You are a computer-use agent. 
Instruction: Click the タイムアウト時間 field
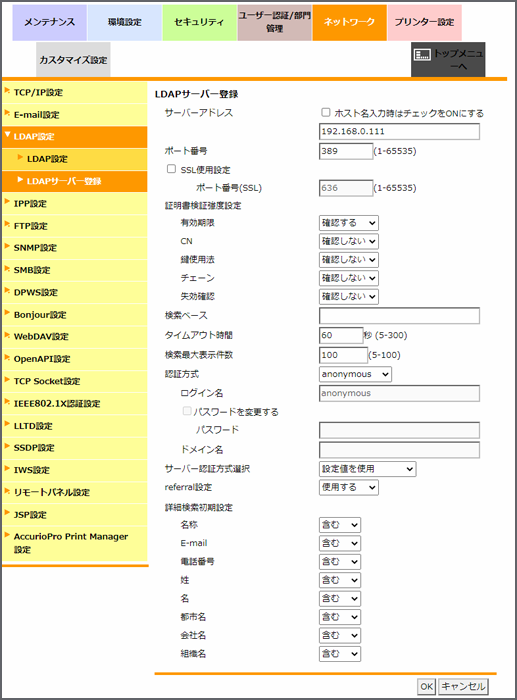[341, 335]
